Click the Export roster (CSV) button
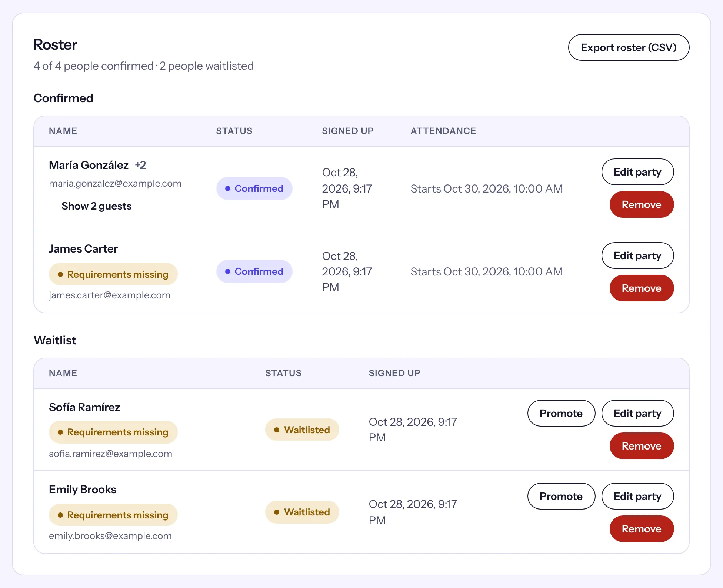 tap(629, 47)
